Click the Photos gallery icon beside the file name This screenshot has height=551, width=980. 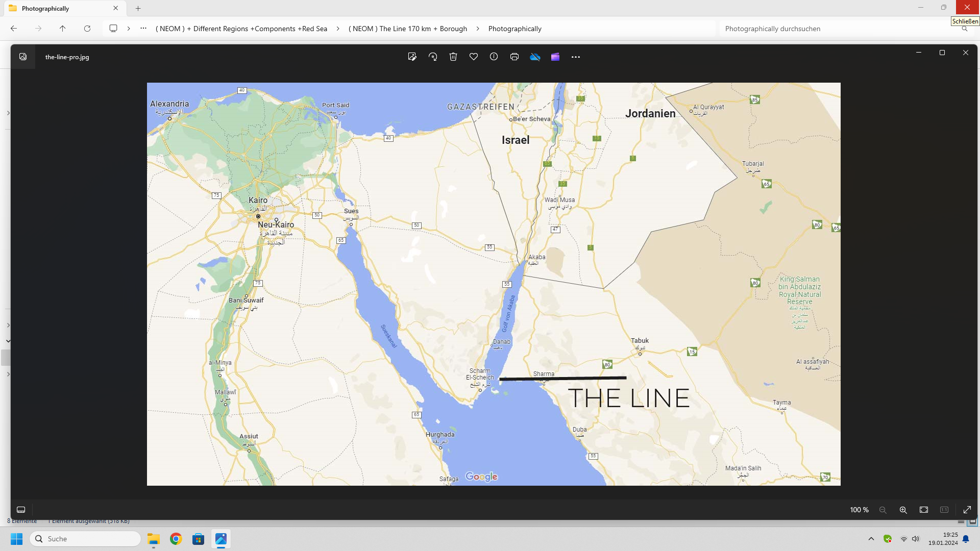(23, 57)
